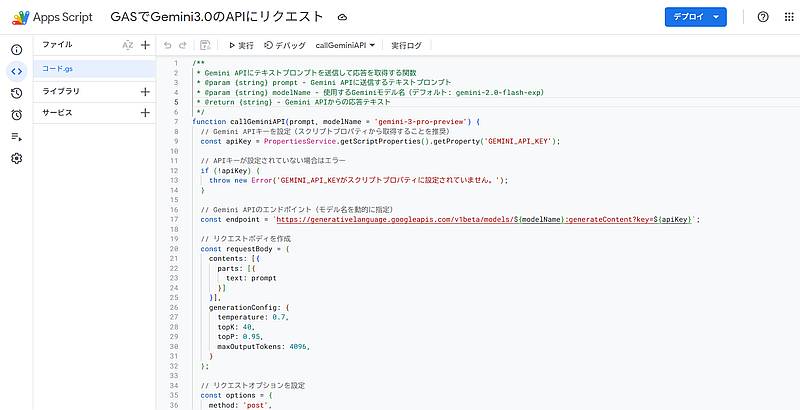Click on 'gemini-3-pro-preview' string in code

pyautogui.click(x=421, y=122)
